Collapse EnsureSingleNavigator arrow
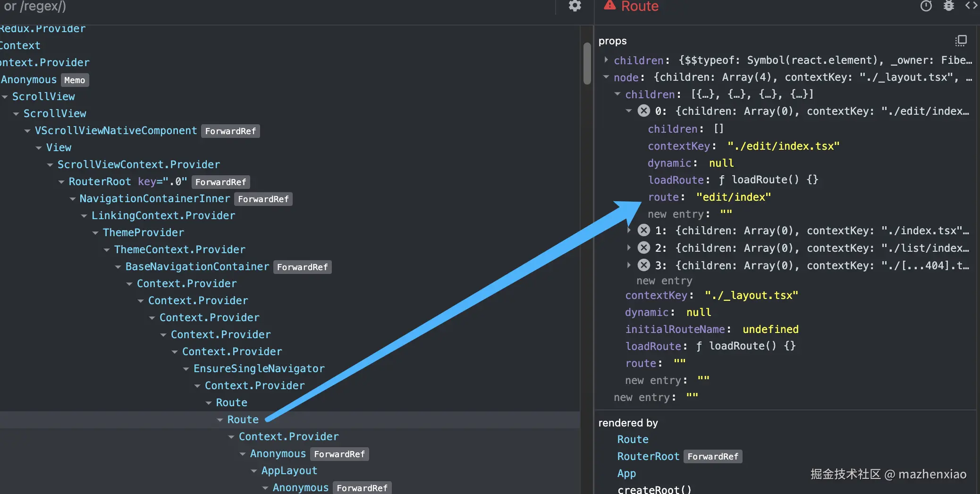 coord(186,369)
